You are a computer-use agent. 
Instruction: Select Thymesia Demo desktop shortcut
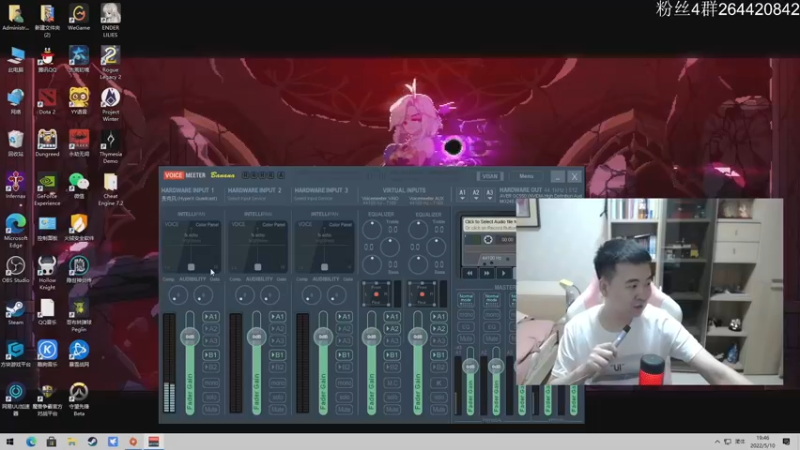pos(110,147)
